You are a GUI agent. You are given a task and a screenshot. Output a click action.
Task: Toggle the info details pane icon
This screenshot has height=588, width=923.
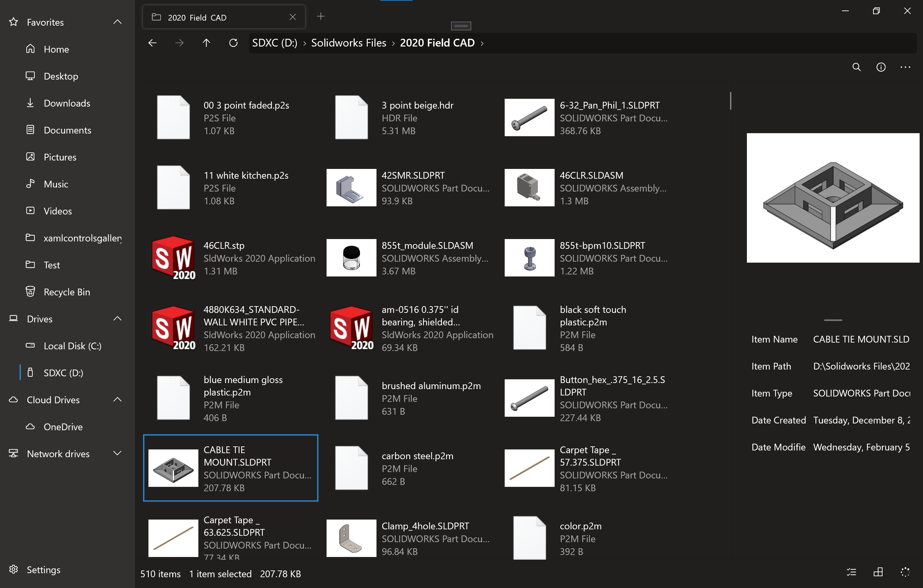[x=881, y=67]
